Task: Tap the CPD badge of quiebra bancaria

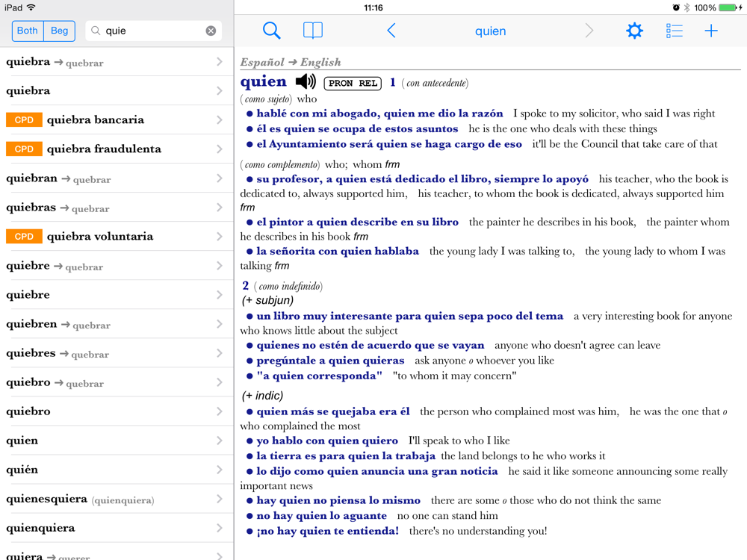Action: coord(25,120)
